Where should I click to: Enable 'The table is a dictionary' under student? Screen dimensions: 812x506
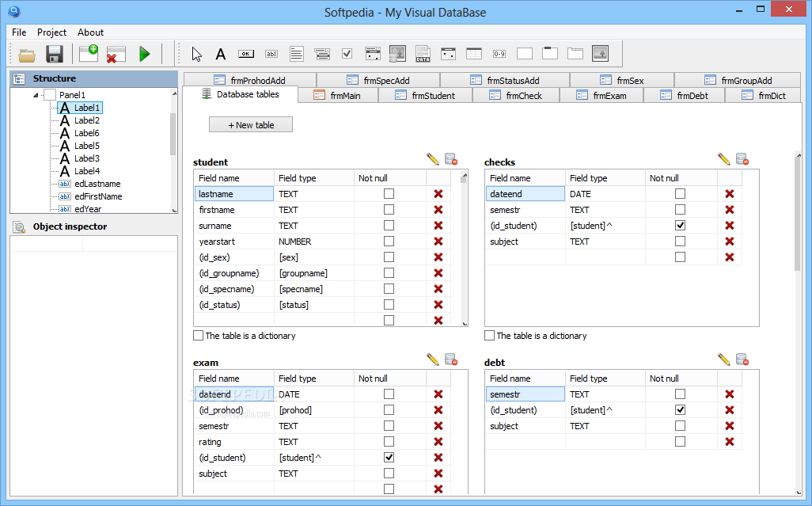[x=199, y=336]
